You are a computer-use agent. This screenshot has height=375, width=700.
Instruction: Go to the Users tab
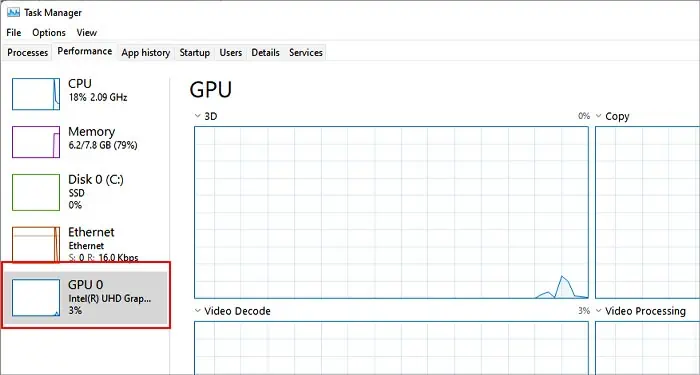coord(231,53)
